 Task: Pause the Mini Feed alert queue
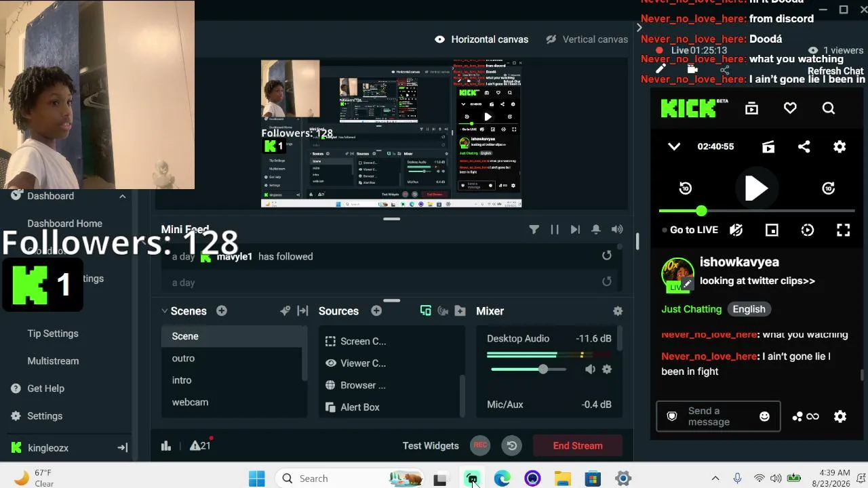click(x=555, y=230)
